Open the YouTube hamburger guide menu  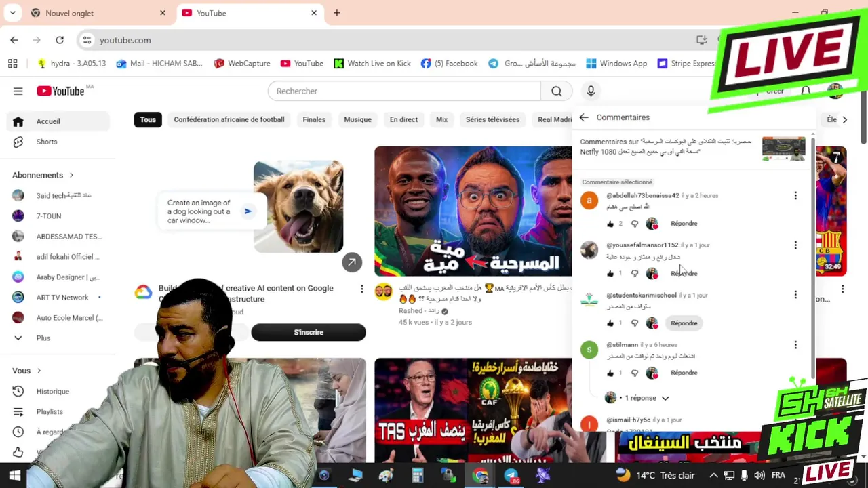pyautogui.click(x=18, y=91)
